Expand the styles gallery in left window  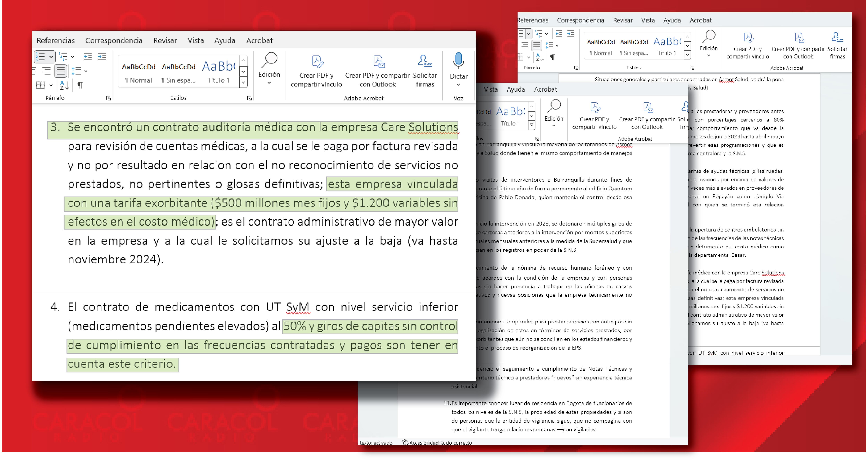pos(243,82)
